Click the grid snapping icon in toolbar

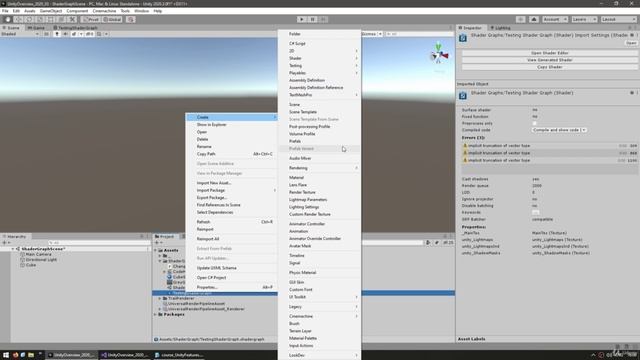[131, 19]
